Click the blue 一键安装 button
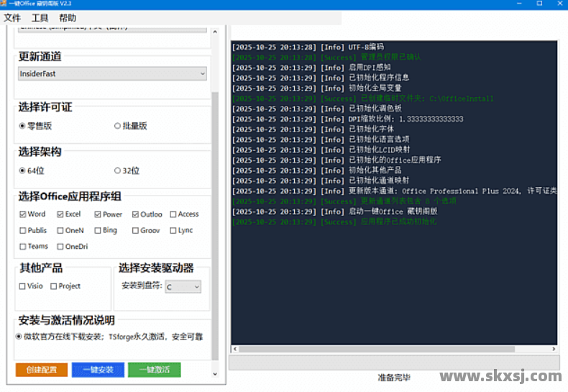Image resolution: width=568 pixels, height=392 pixels. click(x=98, y=370)
